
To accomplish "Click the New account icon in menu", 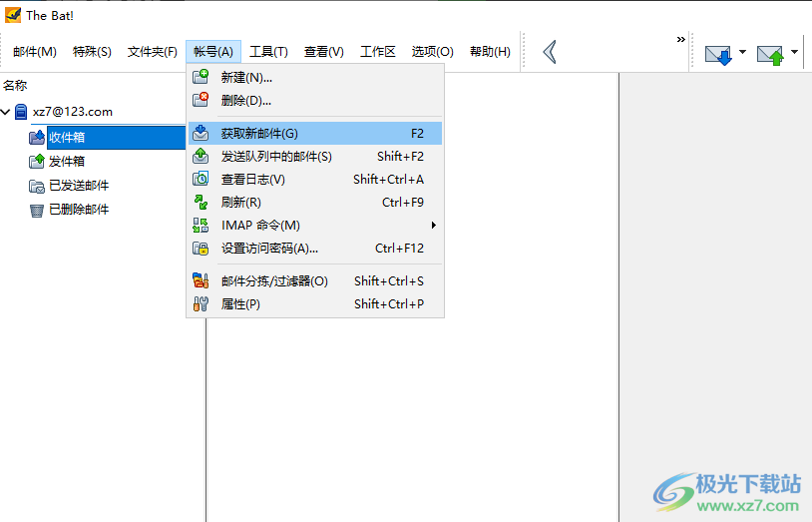I will pos(201,77).
